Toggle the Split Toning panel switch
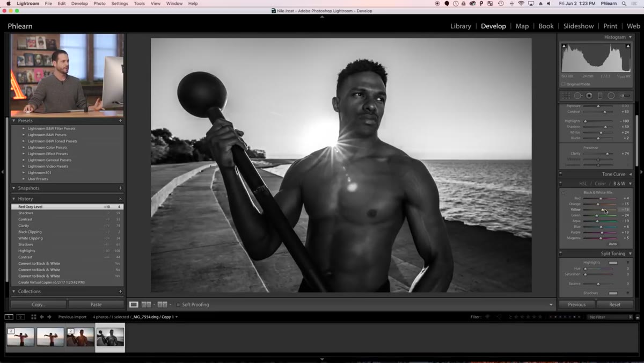Screen dimensions: 644x363 coord(561,253)
